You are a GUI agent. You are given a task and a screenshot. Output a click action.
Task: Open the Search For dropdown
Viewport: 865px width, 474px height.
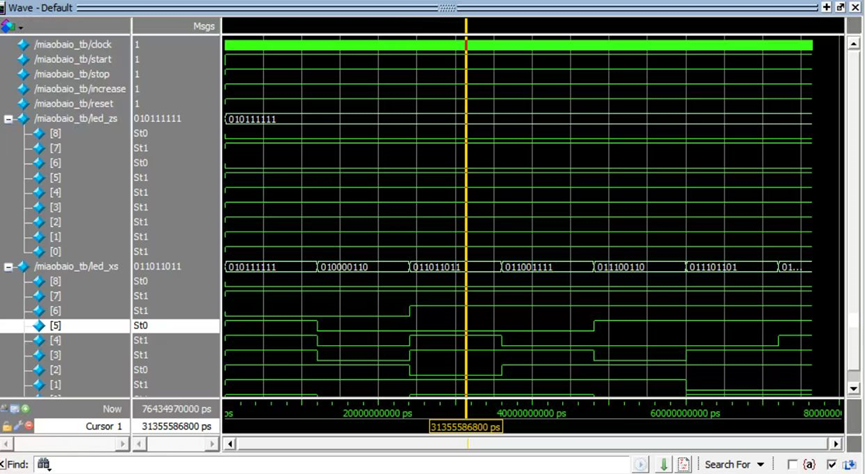click(x=734, y=464)
